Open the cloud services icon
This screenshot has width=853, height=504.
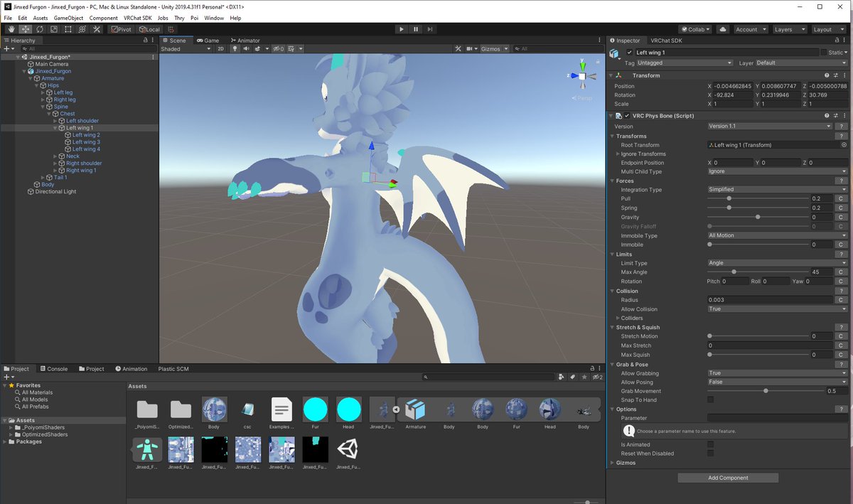[723, 29]
